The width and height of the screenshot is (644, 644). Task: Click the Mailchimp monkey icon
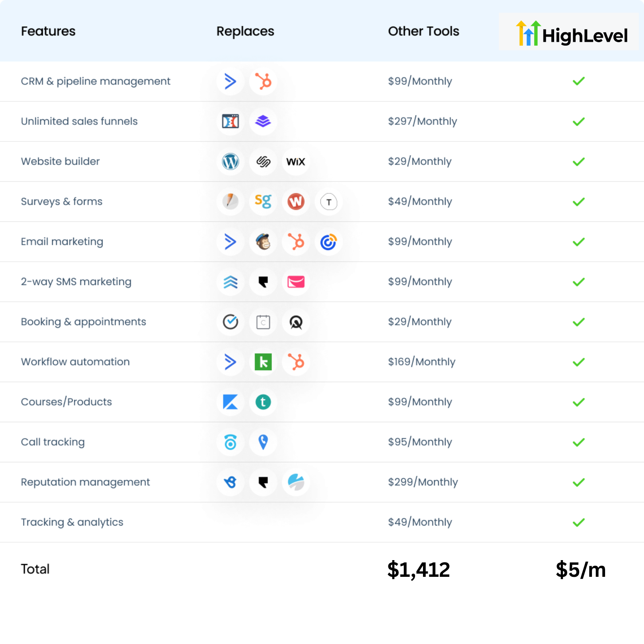coord(263,242)
